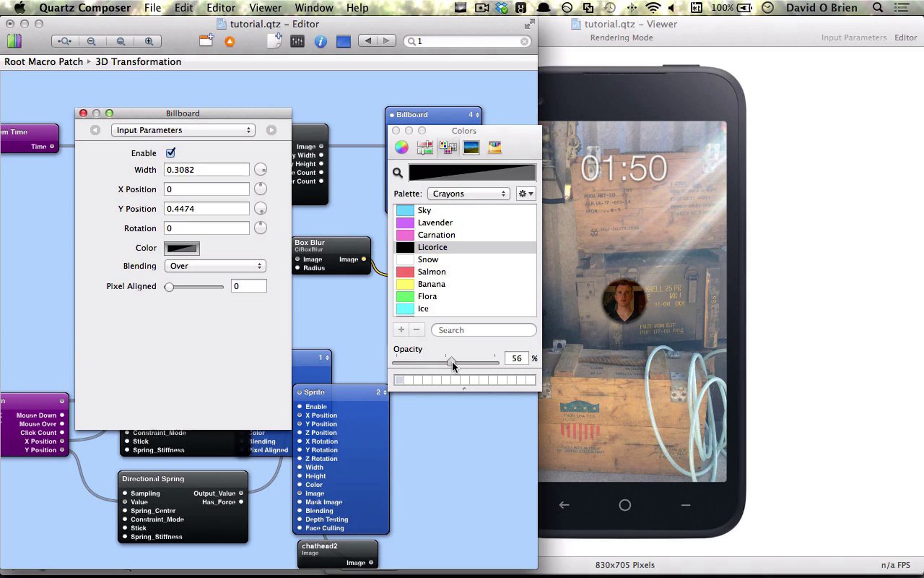This screenshot has height=578, width=924.
Task: Open the palette gear action menu
Action: coord(526,193)
